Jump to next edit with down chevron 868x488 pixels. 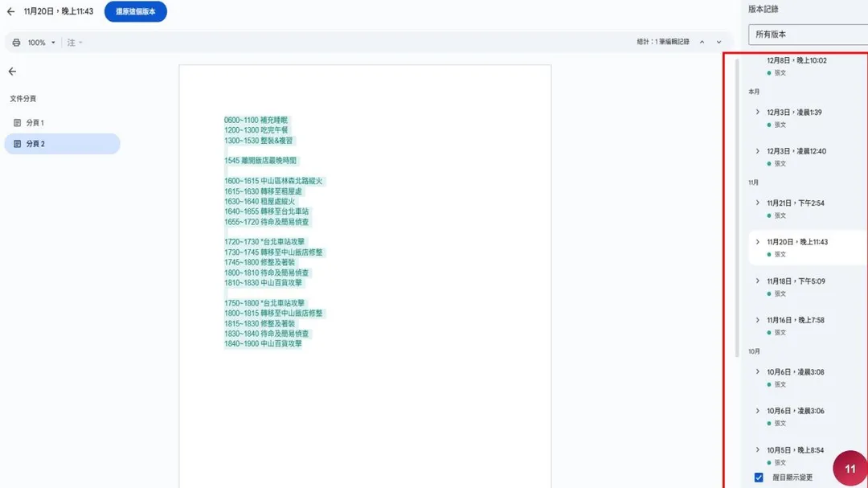click(x=719, y=42)
